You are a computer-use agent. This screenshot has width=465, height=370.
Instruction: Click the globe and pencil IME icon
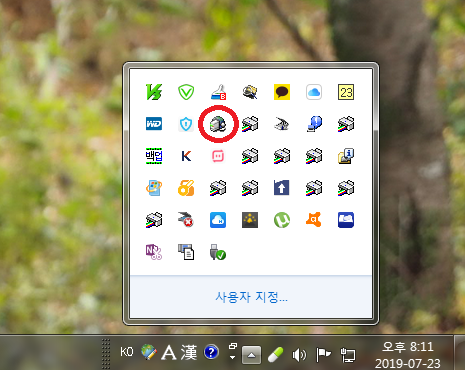[149, 352]
